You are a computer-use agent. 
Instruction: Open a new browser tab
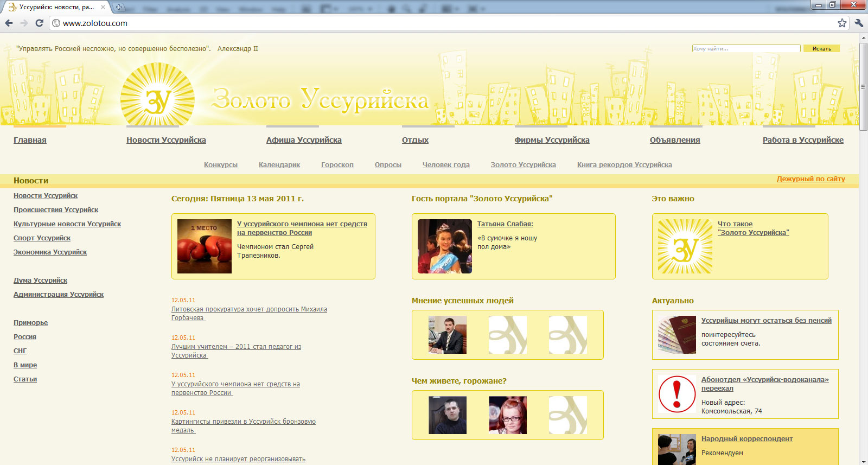pos(119,7)
